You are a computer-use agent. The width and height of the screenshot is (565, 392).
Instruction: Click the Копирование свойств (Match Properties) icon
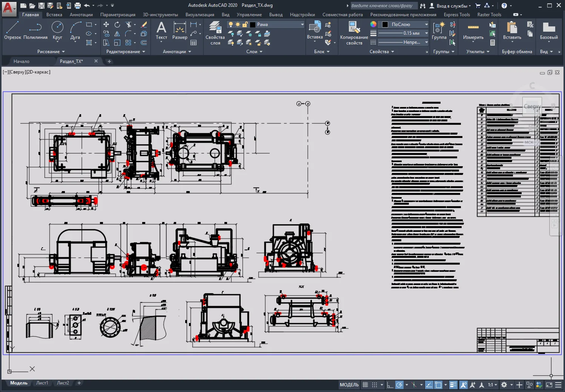[x=354, y=33]
